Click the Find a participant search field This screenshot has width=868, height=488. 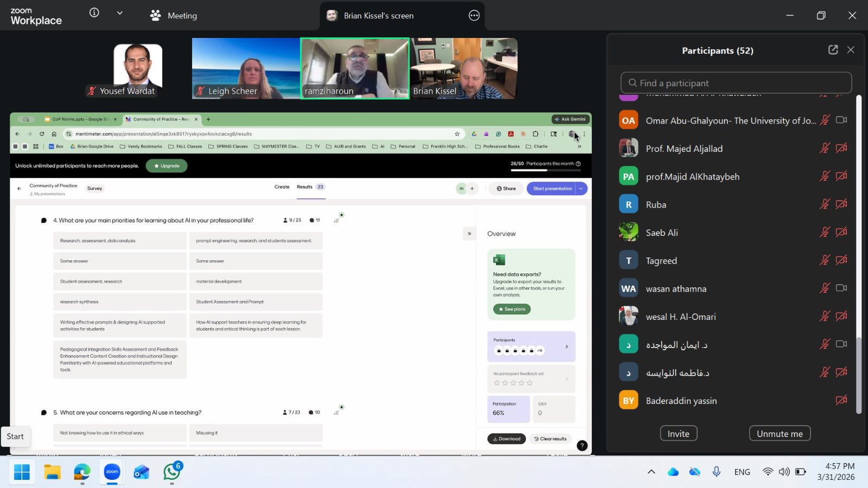(x=736, y=83)
